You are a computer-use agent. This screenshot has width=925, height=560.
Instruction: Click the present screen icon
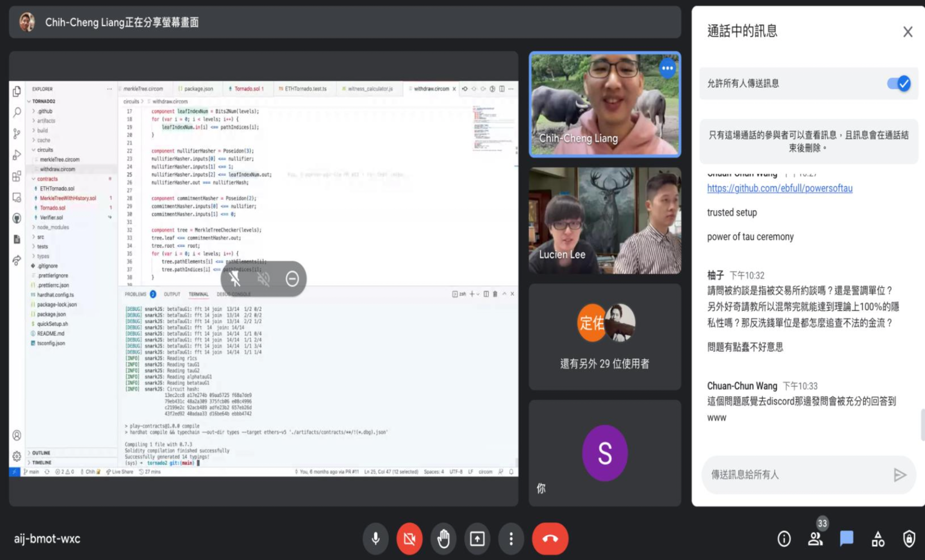pos(477,539)
